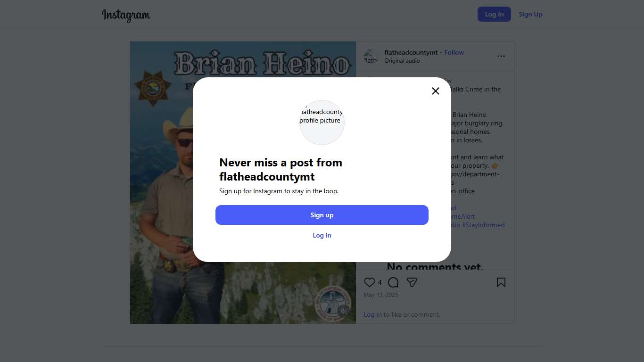Open the May 13, 2025 post date

381,295
